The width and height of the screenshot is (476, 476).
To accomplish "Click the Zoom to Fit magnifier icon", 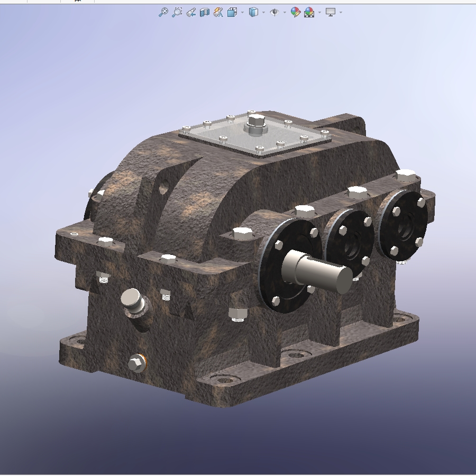I will (163, 12).
